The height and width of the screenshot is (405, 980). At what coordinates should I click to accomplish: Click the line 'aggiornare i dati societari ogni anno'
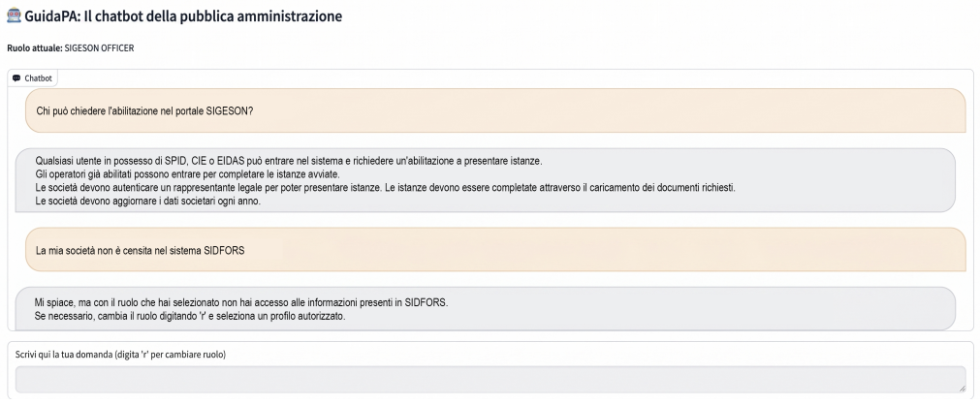pos(147,202)
